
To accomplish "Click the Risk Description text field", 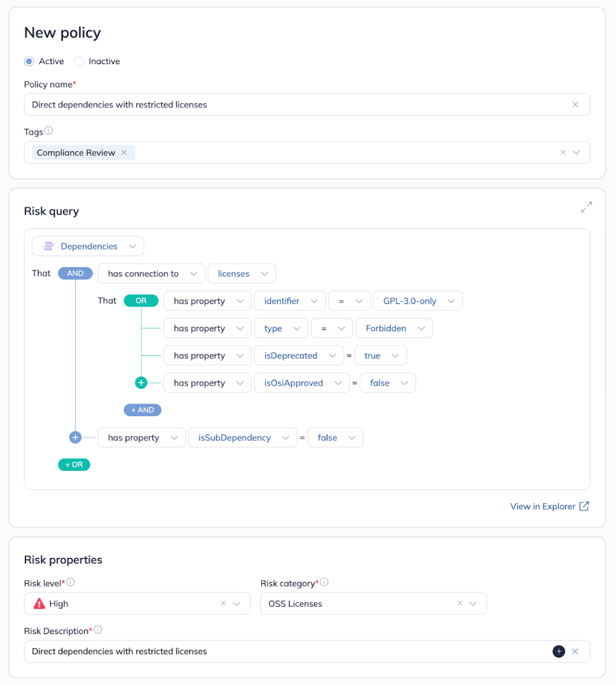I will coord(281,652).
